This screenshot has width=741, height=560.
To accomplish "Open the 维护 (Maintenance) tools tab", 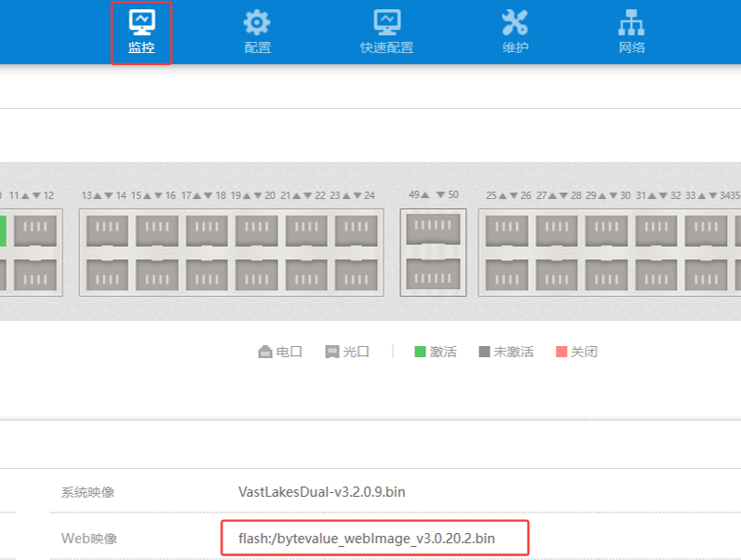I will pos(515,33).
